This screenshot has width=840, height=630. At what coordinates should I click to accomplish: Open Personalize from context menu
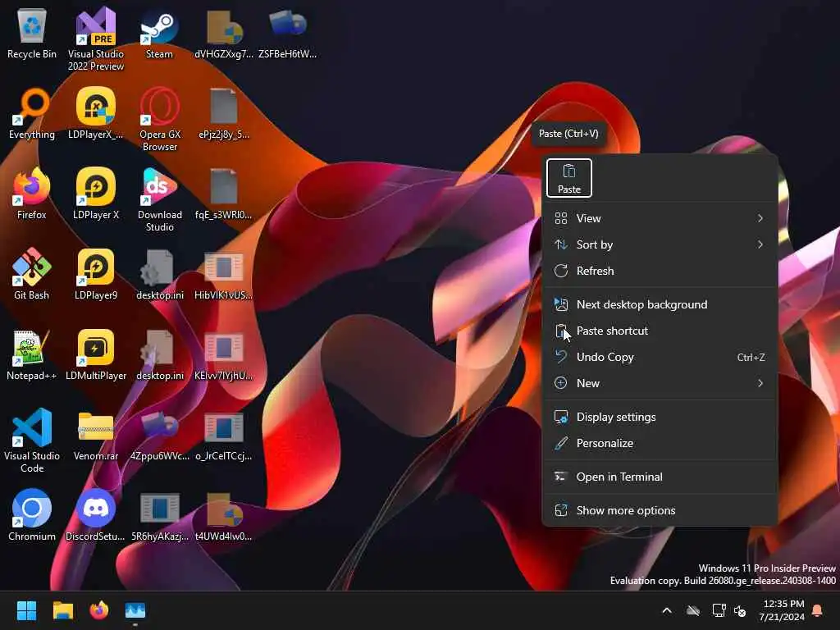coord(660,443)
